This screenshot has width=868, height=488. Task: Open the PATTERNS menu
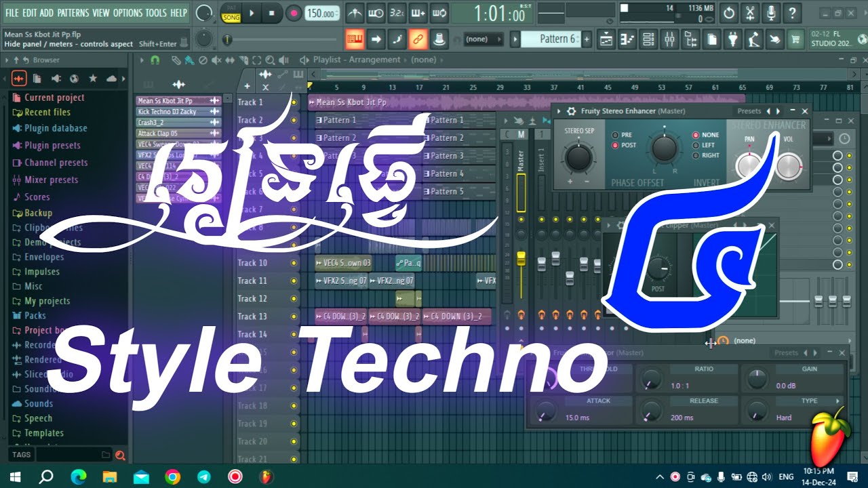click(x=73, y=12)
